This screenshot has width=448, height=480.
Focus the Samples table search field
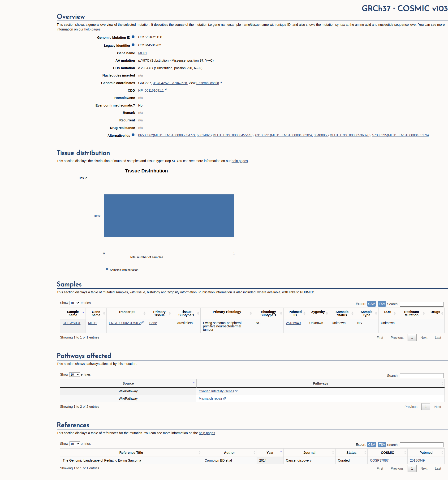coord(422,304)
